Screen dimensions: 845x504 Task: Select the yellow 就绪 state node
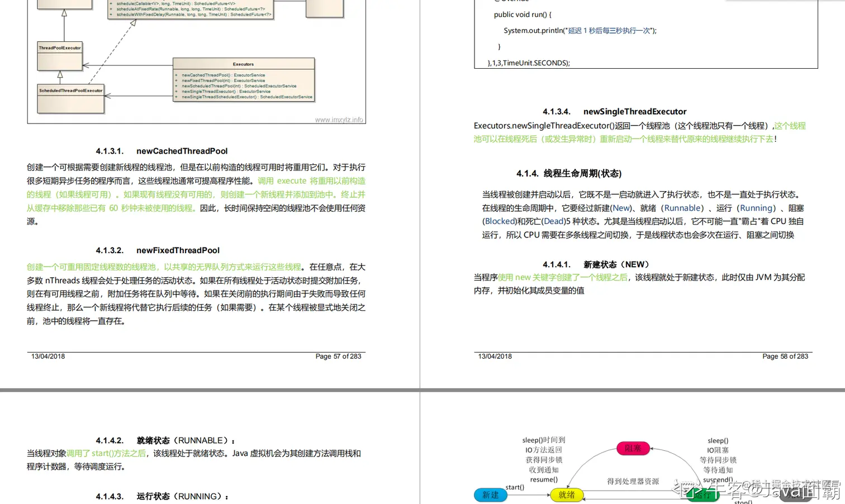pos(567,495)
